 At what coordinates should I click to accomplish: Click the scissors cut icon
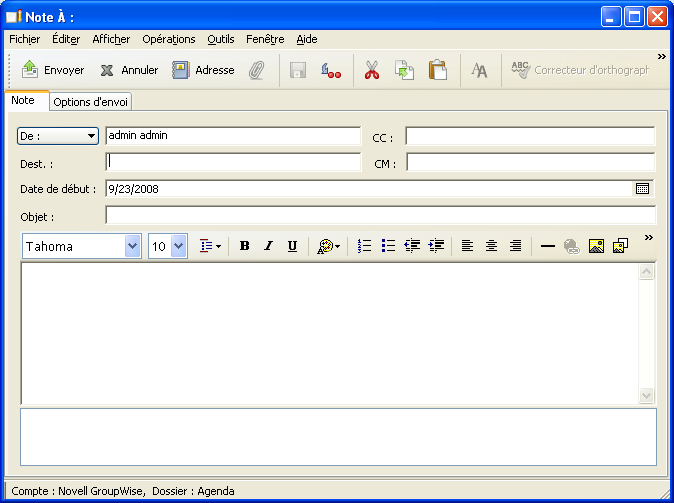click(372, 70)
